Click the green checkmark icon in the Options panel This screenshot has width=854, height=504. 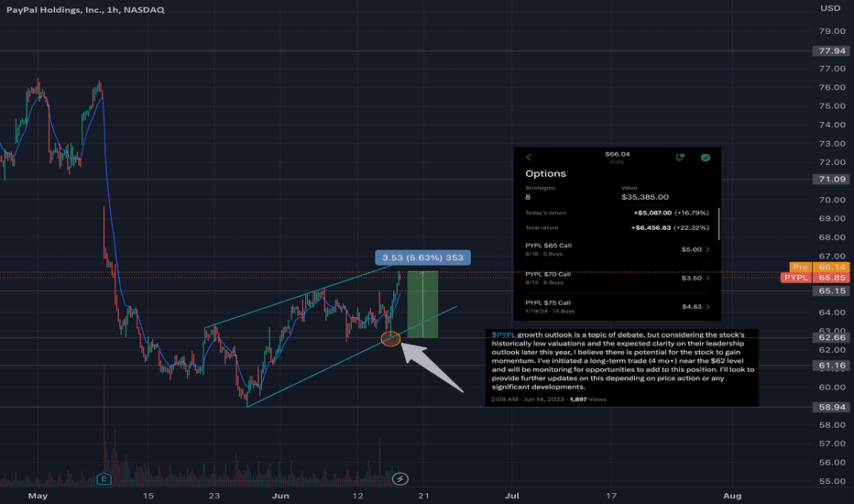(x=706, y=158)
